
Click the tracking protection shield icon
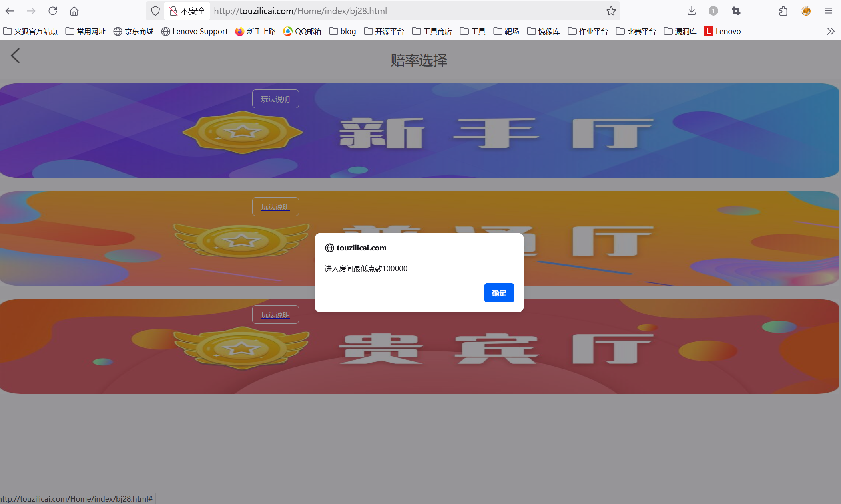click(155, 11)
